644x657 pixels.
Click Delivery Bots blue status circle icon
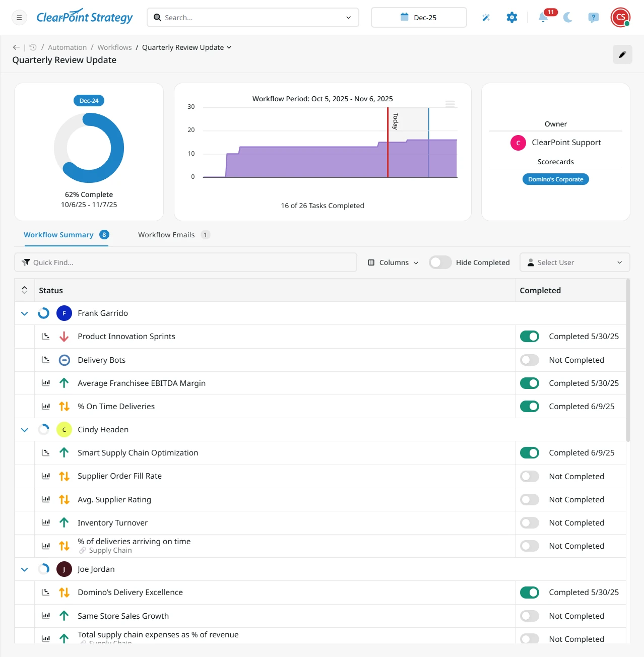[64, 360]
